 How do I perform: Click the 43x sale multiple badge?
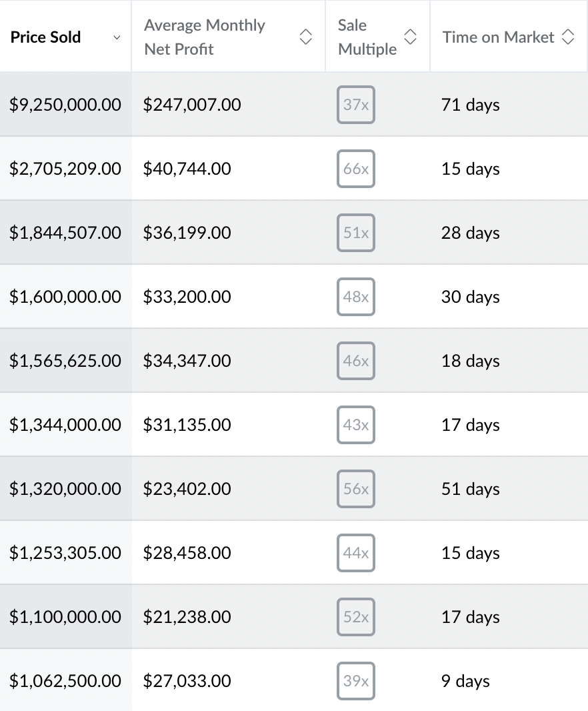click(x=356, y=425)
